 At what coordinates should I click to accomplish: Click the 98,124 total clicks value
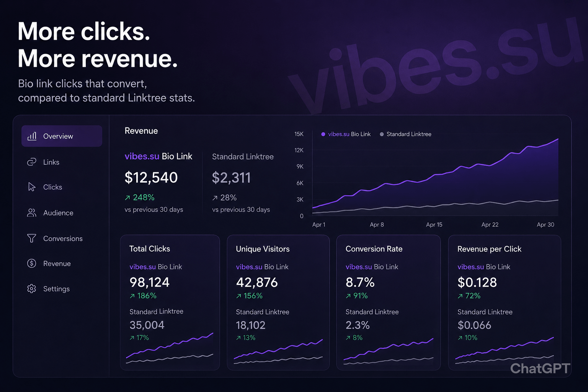tap(149, 283)
